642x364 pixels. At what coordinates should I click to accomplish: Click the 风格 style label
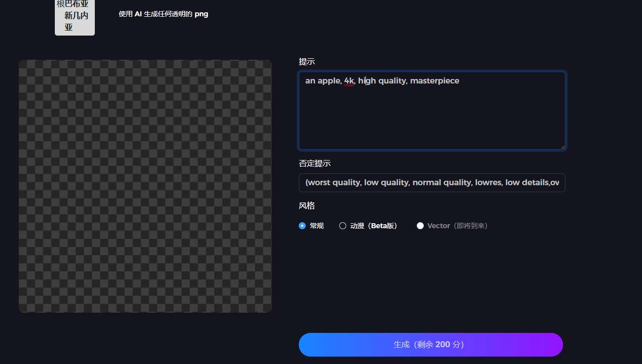tap(307, 205)
